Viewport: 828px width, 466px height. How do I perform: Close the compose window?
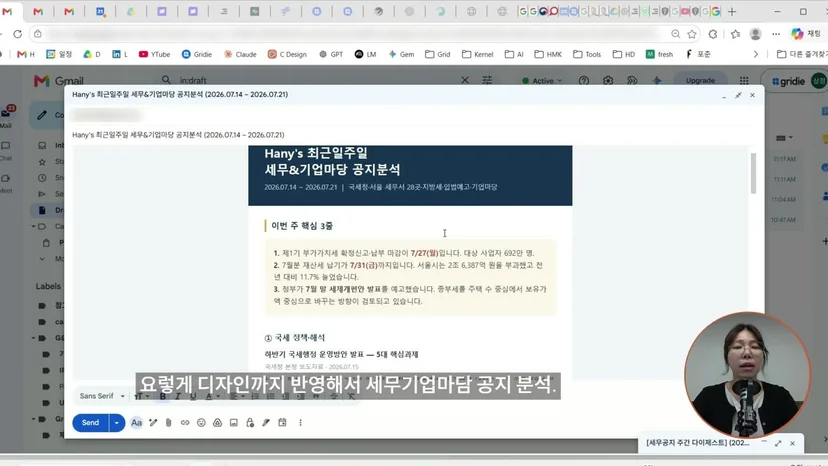pyautogui.click(x=752, y=95)
